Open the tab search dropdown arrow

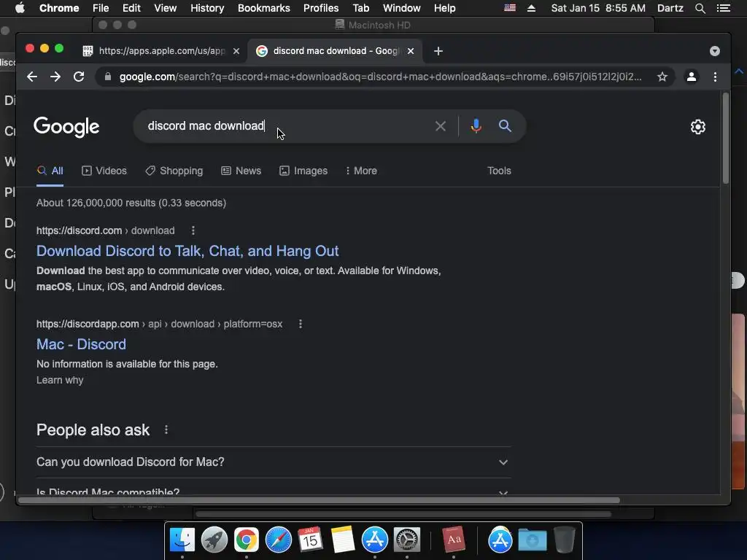tap(715, 51)
